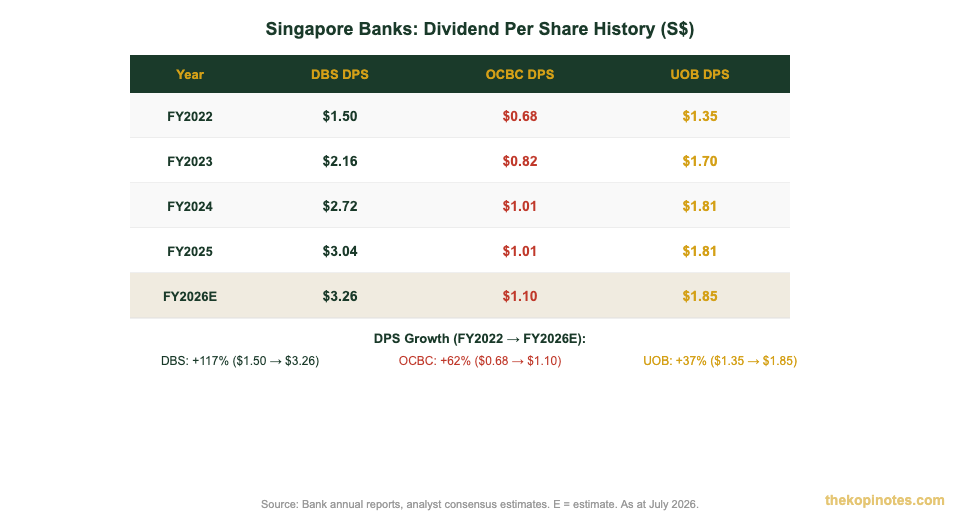
Task: Select UOB value $1.81 in FY2025 row
Action: tap(700, 251)
